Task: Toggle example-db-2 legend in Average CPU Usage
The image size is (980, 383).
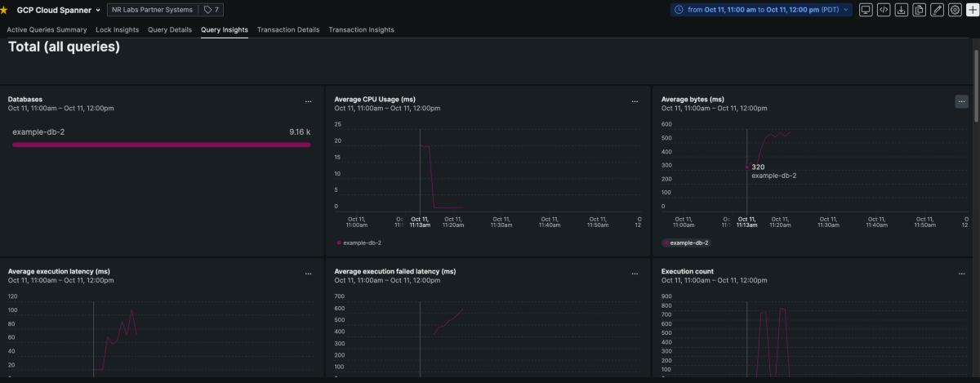Action: pos(359,243)
